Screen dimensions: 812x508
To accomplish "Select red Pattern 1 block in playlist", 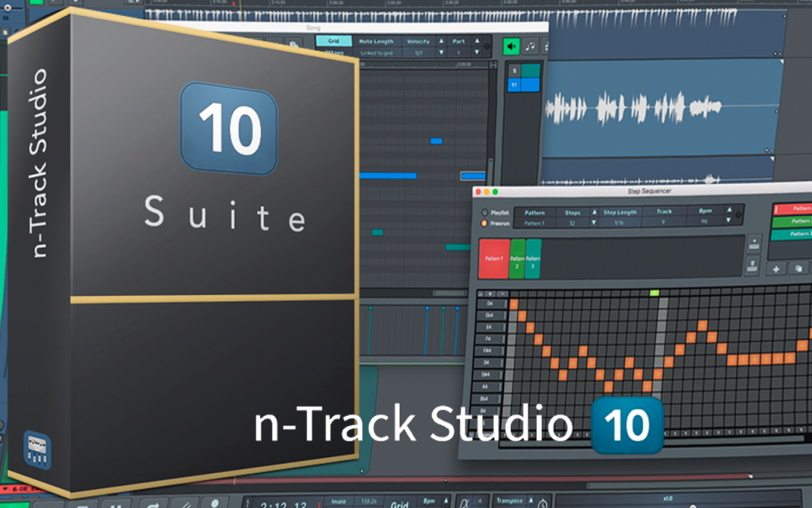I will pyautogui.click(x=494, y=258).
